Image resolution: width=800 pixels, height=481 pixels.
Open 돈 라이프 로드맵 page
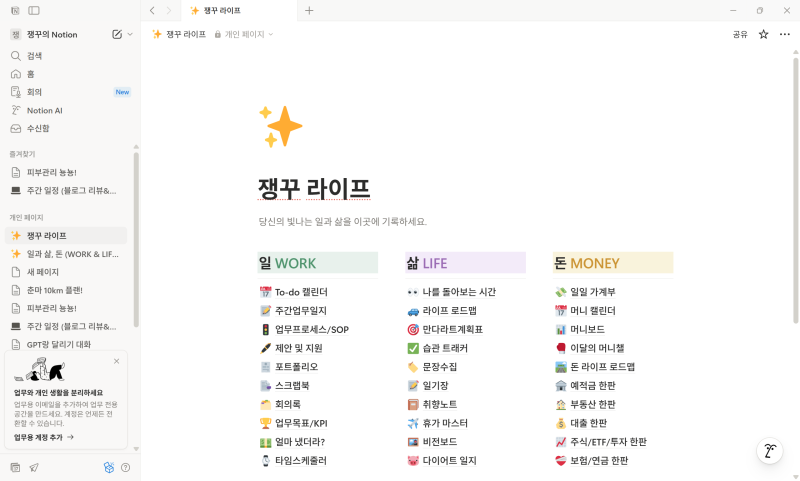(x=595, y=367)
